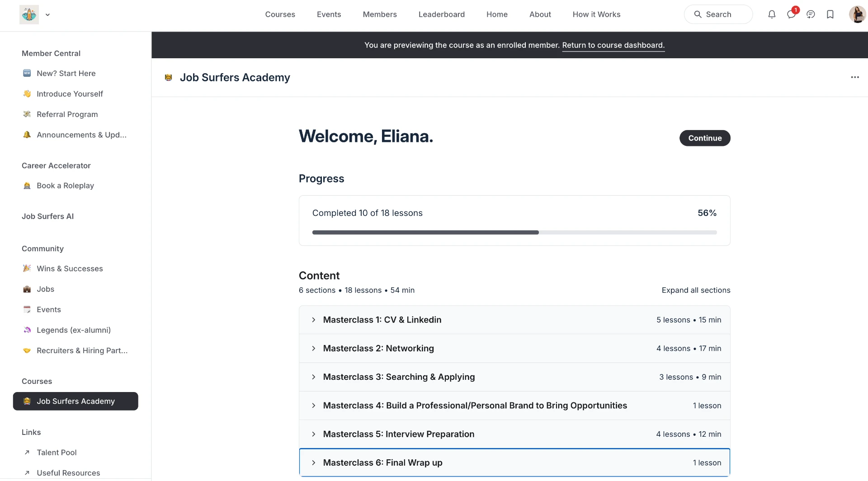Go to the Courses nav item
Screen dimensions: 868x481
coord(280,14)
